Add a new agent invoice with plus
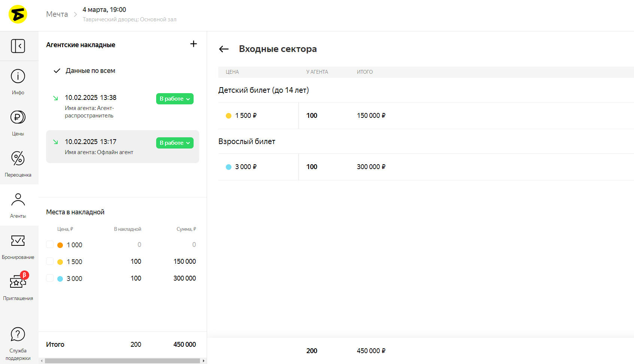Image resolution: width=634 pixels, height=364 pixels. 194,44
